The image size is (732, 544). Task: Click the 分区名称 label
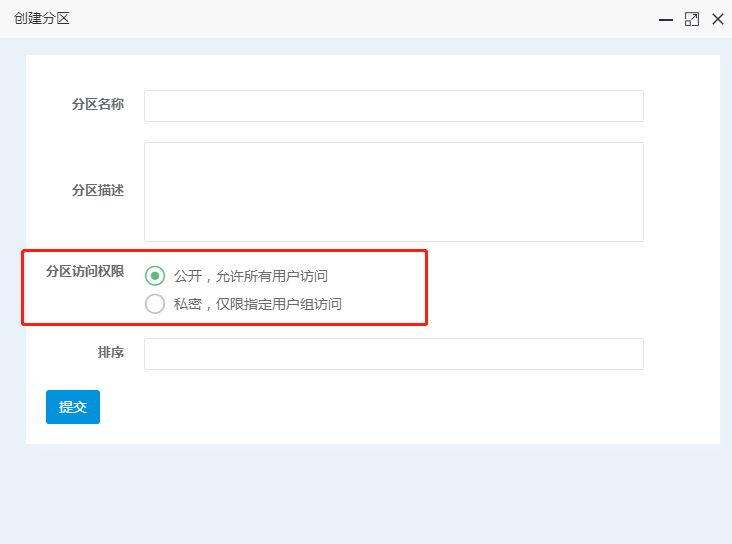click(98, 104)
